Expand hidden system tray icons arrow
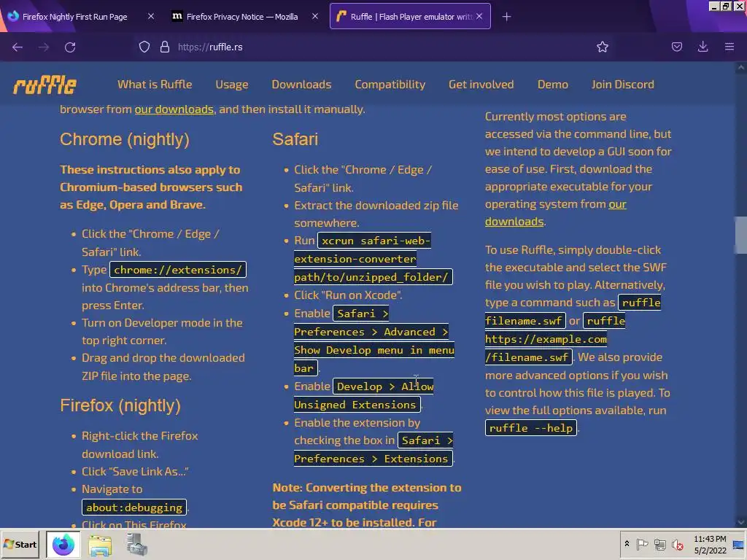Viewport: 747px width, 560px height. pyautogui.click(x=627, y=544)
